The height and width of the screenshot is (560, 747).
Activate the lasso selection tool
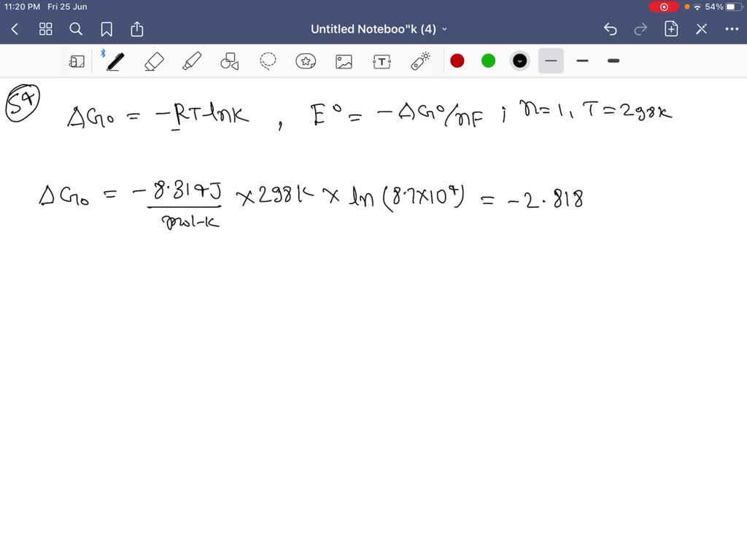click(x=268, y=61)
